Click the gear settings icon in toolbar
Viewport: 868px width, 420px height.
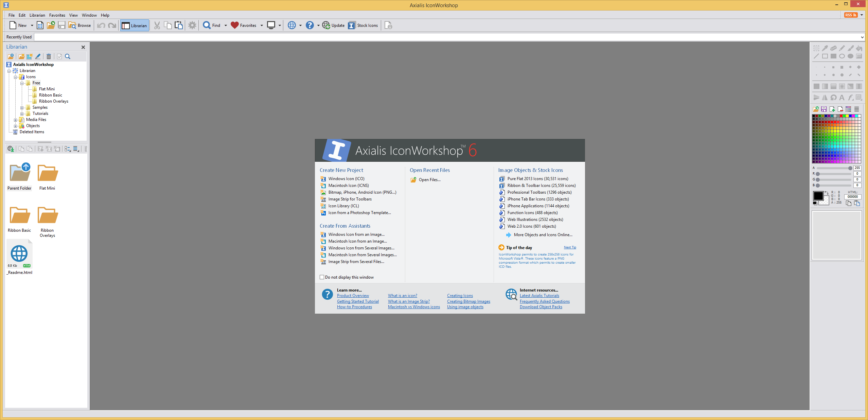[x=192, y=25]
